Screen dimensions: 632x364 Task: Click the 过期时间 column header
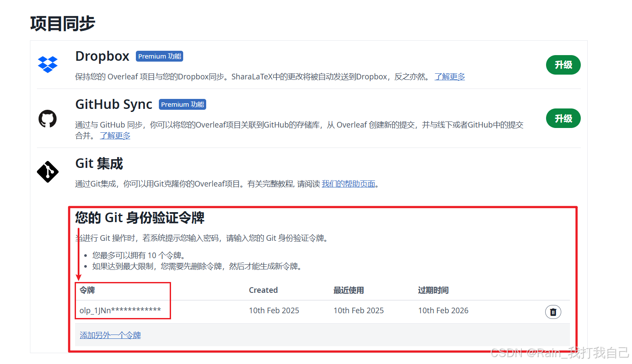tap(433, 290)
